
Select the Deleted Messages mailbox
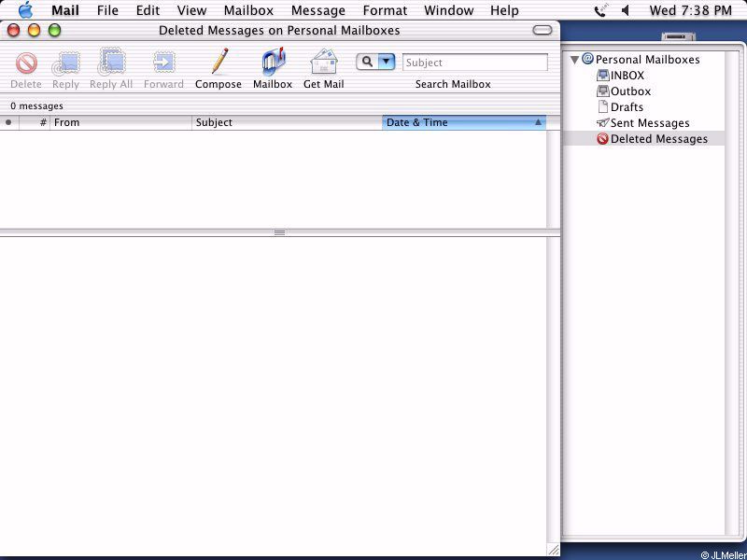(x=652, y=138)
